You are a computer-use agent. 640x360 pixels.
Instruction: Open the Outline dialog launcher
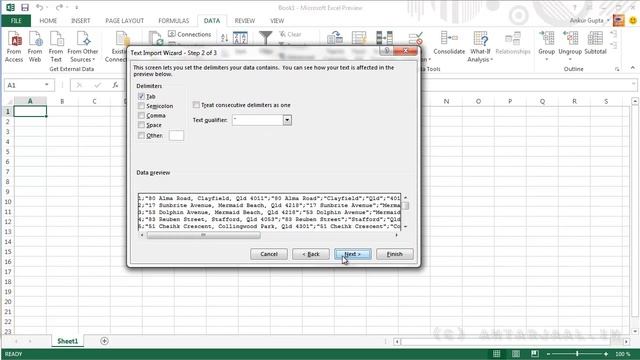(x=617, y=69)
